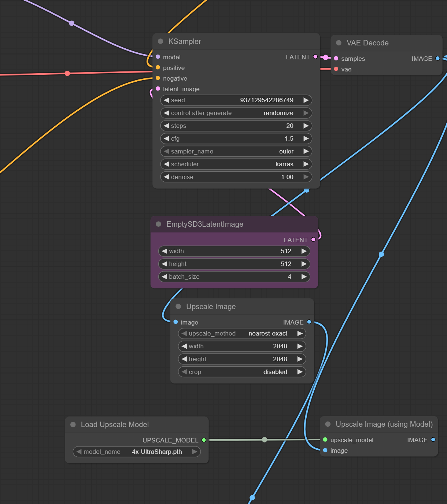Select midpoint dot on red vae link

pyautogui.click(x=67, y=73)
